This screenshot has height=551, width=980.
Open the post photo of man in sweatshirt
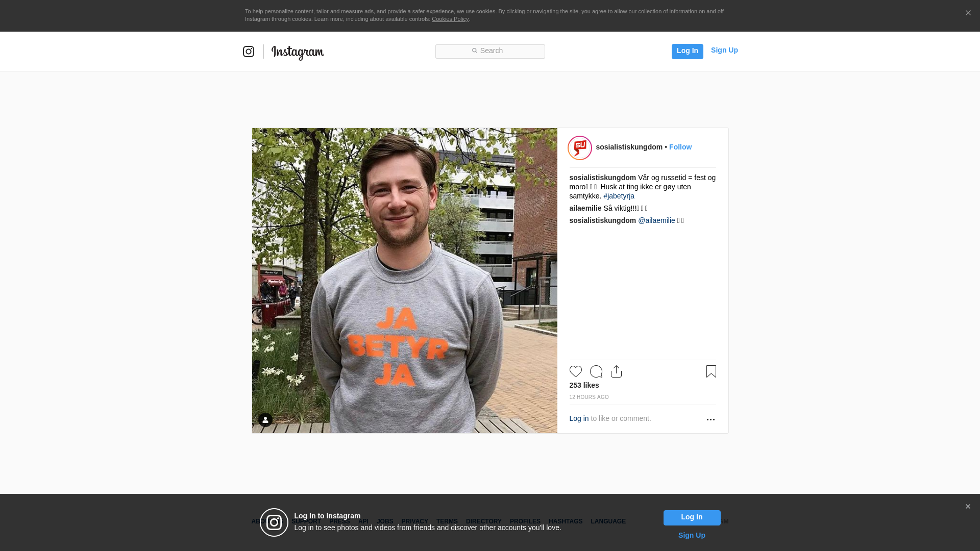pyautogui.click(x=405, y=281)
